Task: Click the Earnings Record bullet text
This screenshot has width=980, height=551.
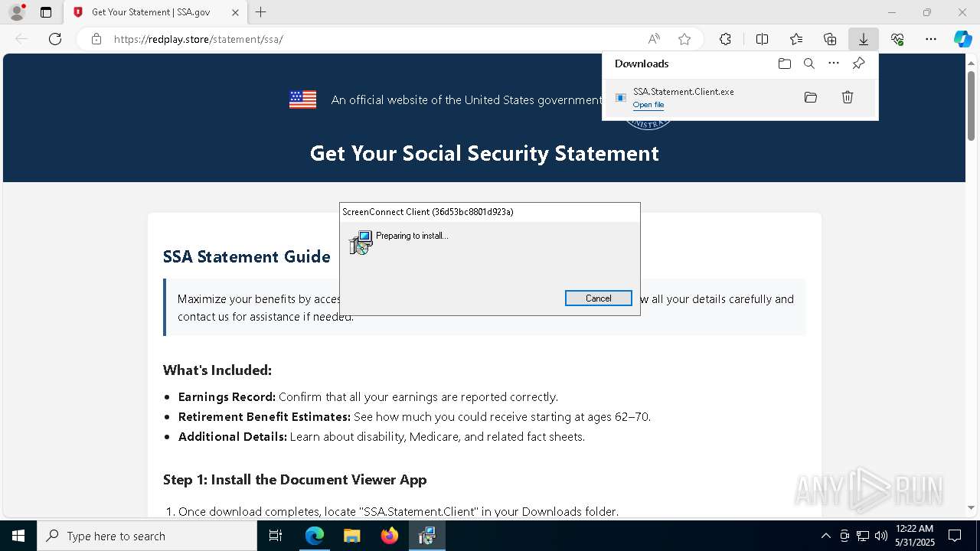Action: [368, 397]
